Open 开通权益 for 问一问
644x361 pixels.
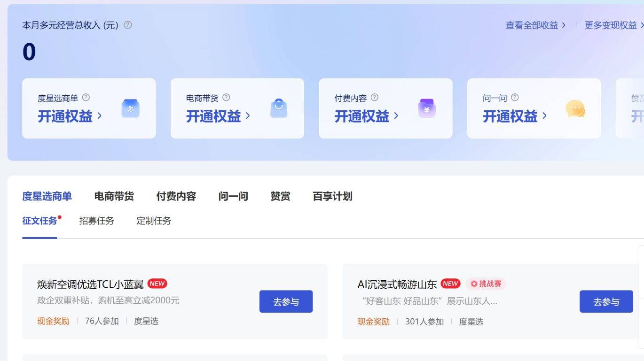(x=515, y=116)
